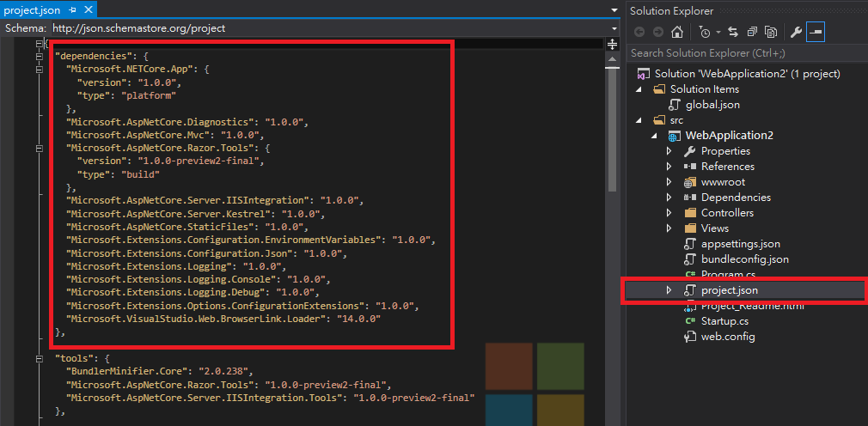Click the Solution Items folder icon
The width and height of the screenshot is (868, 426).
point(659,89)
